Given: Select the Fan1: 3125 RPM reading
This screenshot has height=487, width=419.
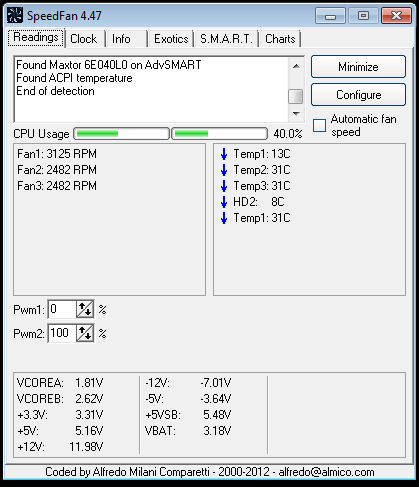Looking at the screenshot, I should pos(57,154).
